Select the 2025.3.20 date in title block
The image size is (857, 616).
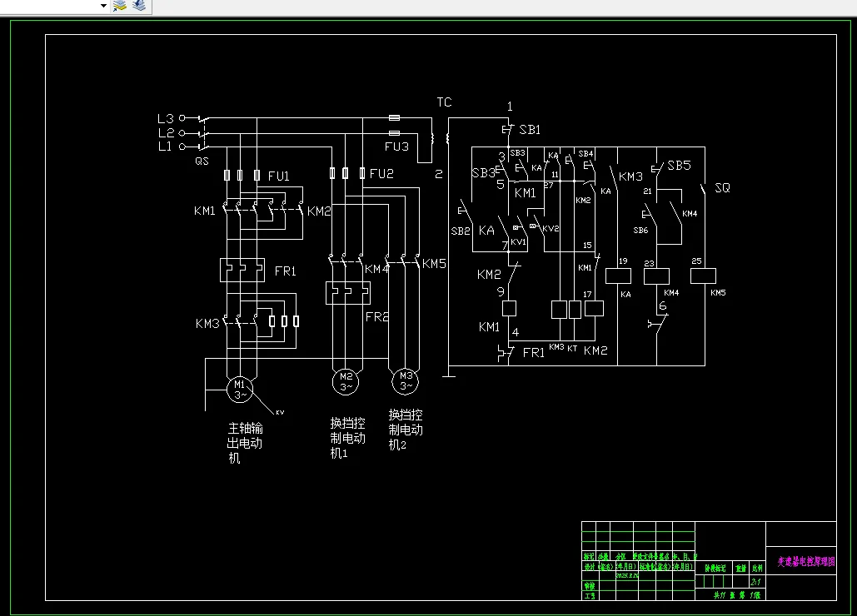(x=626, y=575)
